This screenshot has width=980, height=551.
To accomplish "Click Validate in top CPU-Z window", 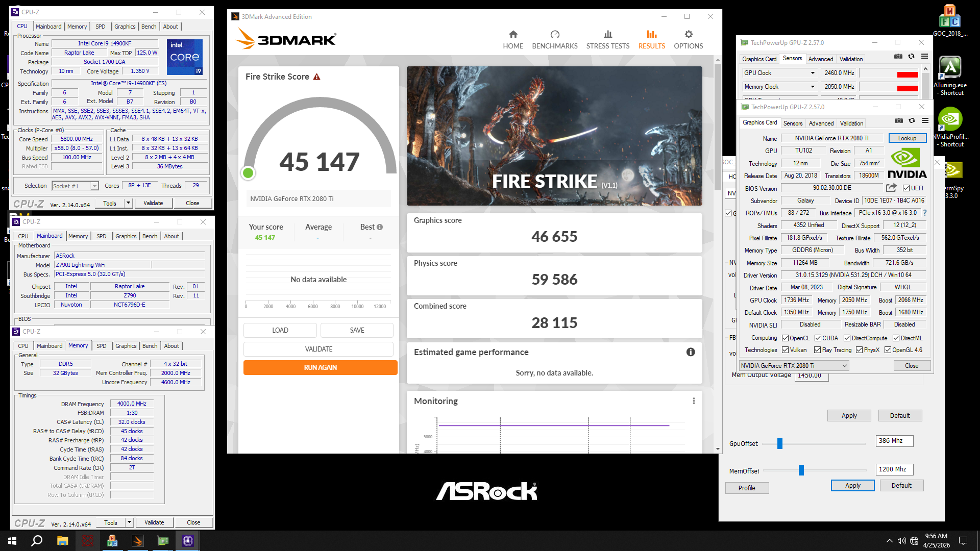I will point(153,203).
